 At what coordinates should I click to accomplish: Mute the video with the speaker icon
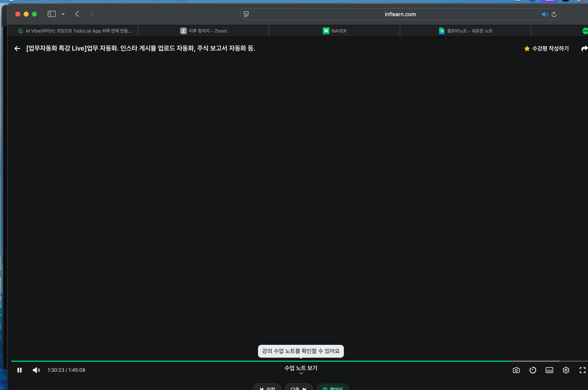click(x=36, y=370)
